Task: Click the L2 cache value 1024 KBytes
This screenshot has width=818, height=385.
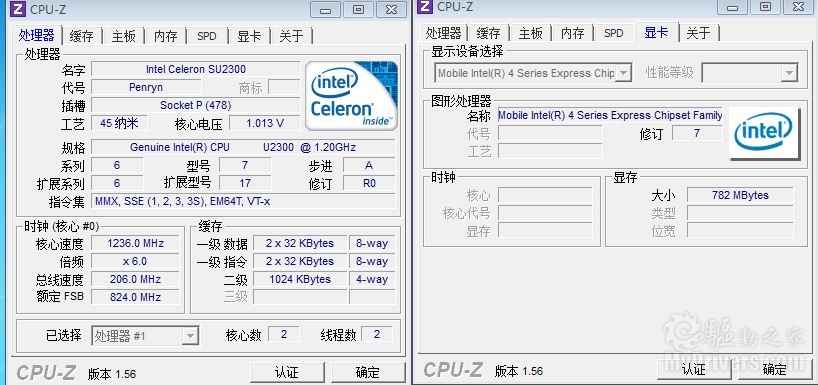Action: tap(300, 279)
